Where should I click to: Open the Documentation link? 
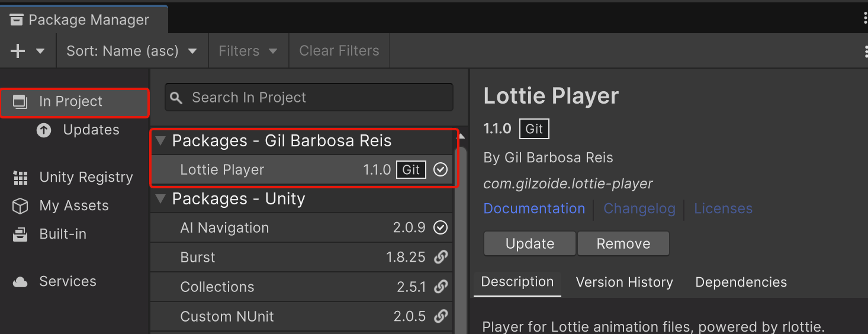click(x=534, y=209)
